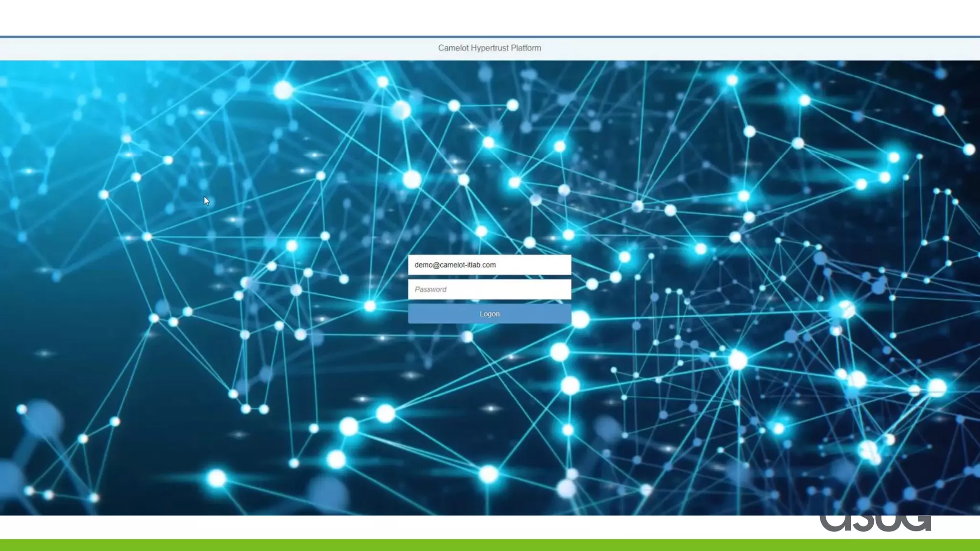
Task: Click the Camelot Hypertrust Platform title
Action: 489,48
